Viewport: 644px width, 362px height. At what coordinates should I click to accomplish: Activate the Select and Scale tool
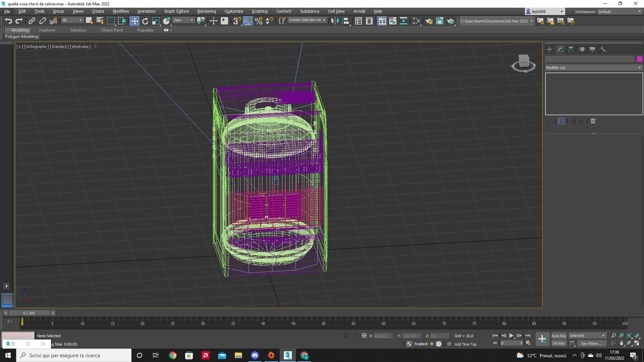point(156,21)
